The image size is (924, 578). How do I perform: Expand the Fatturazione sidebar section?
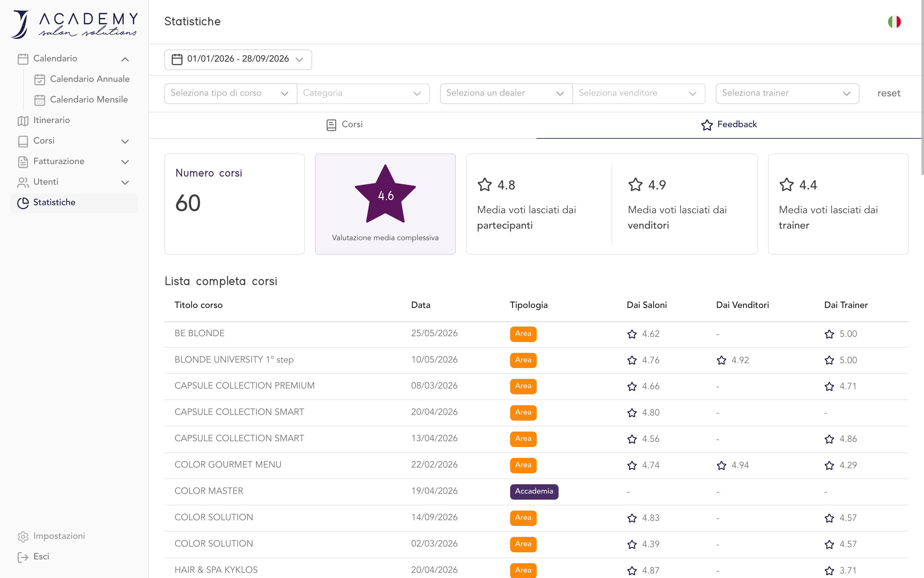[125, 162]
